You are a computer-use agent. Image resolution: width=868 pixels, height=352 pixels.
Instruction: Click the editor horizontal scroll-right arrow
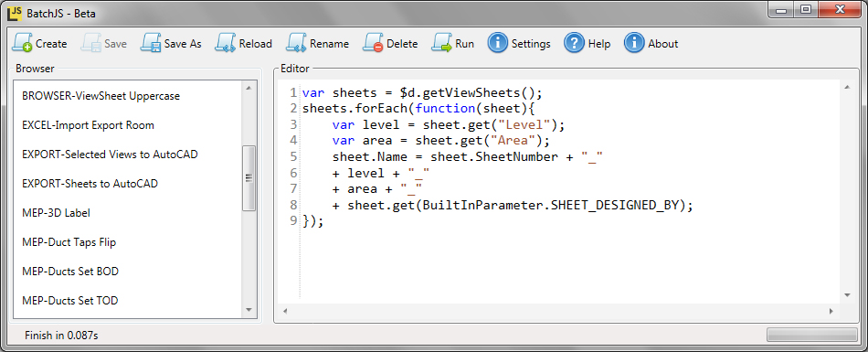[x=831, y=312]
